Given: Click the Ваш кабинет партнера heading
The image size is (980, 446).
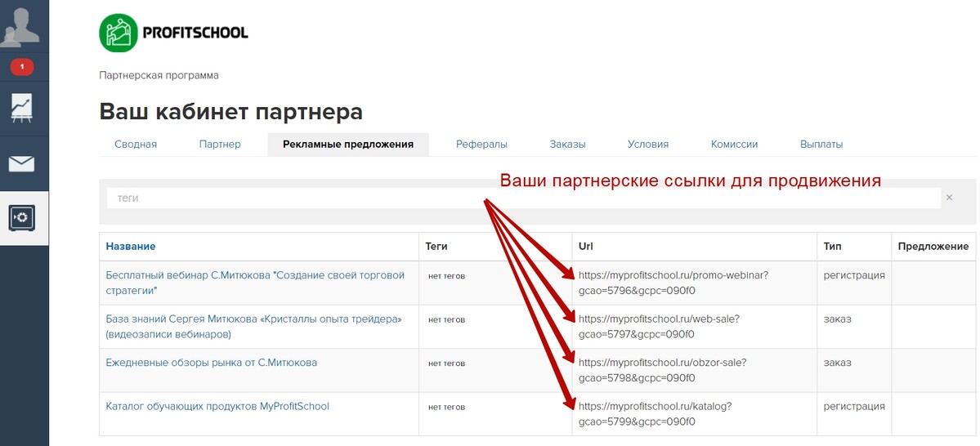Looking at the screenshot, I should tap(230, 113).
